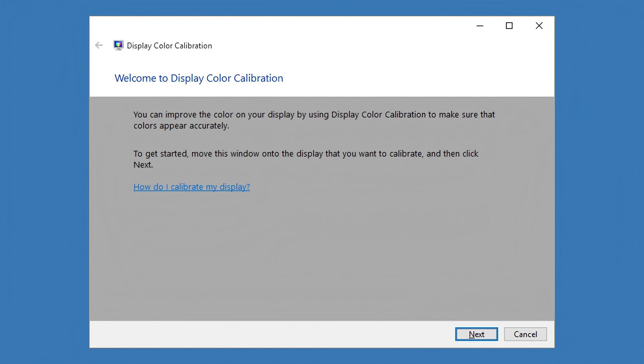Click the 'Display Color Calibration' title text
This screenshot has width=644, height=364.
[x=169, y=46]
